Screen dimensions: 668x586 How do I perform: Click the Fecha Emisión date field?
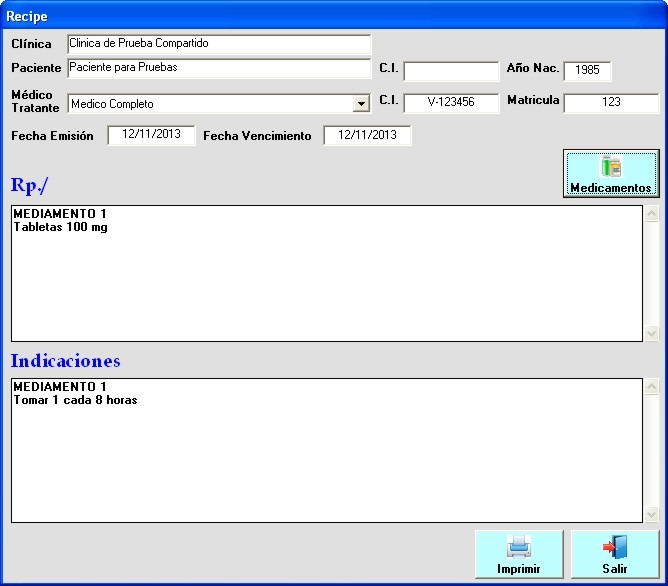(151, 135)
